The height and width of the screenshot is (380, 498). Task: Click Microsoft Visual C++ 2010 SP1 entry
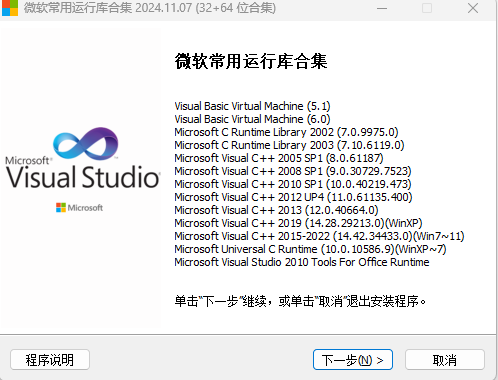tap(293, 184)
